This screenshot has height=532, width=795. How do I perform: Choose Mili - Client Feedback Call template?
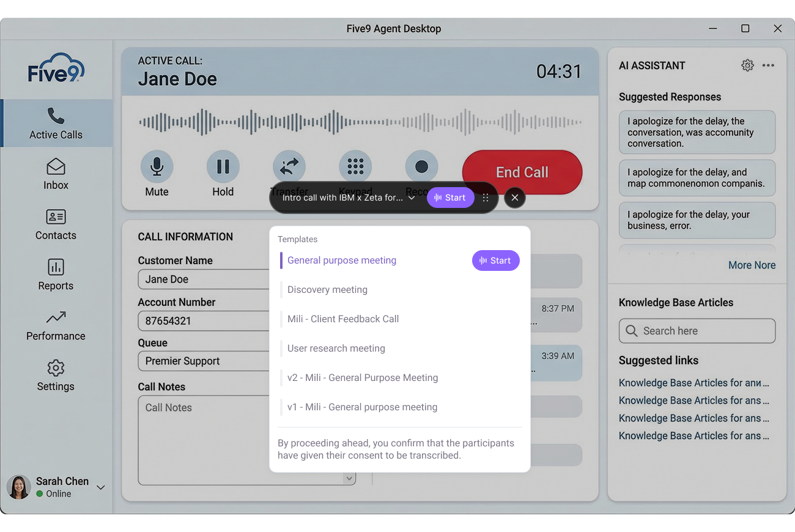point(343,319)
